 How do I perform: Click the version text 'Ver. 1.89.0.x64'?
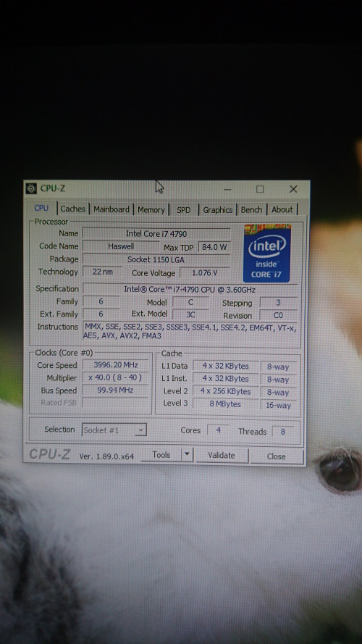(106, 456)
